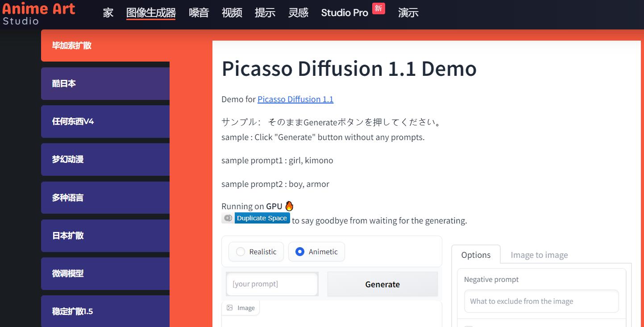This screenshot has height=327, width=644.
Task: Open the 灵感 menu item
Action: 298,12
